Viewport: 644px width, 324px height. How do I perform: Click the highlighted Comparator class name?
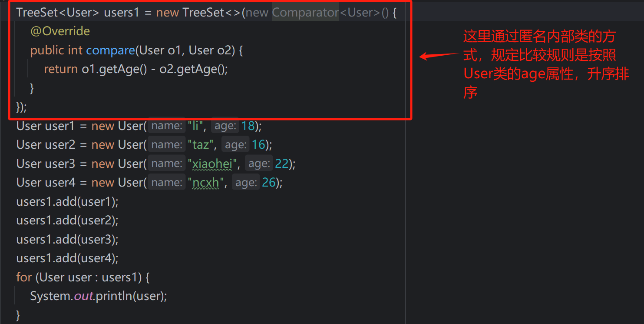pyautogui.click(x=305, y=13)
